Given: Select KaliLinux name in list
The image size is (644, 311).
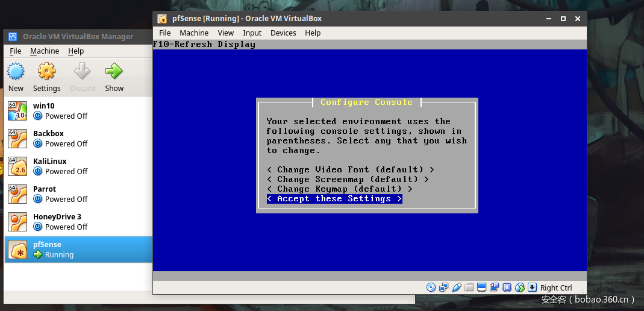Looking at the screenshot, I should [x=49, y=161].
